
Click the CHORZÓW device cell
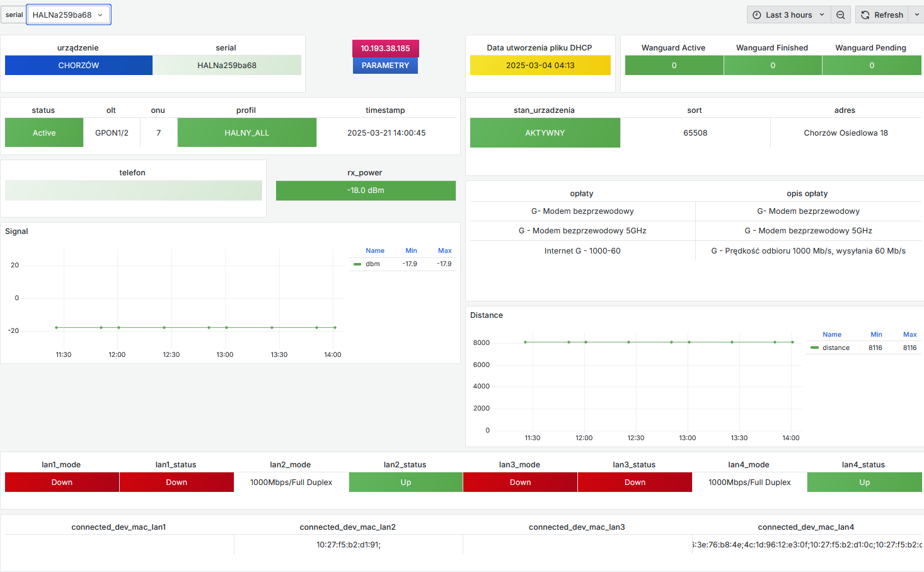click(x=79, y=66)
